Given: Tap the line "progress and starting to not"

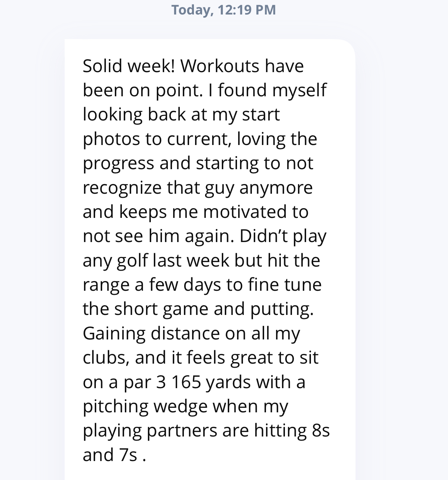Looking at the screenshot, I should (x=198, y=163).
